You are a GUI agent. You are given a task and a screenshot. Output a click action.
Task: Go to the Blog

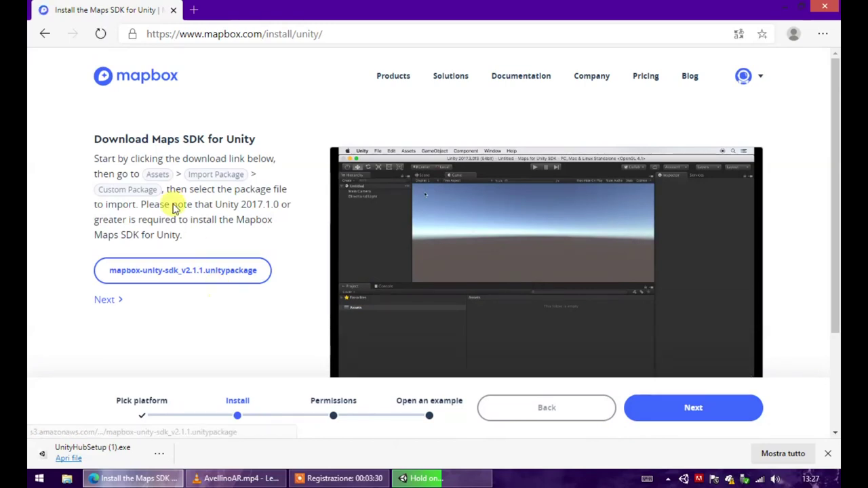pos(690,76)
